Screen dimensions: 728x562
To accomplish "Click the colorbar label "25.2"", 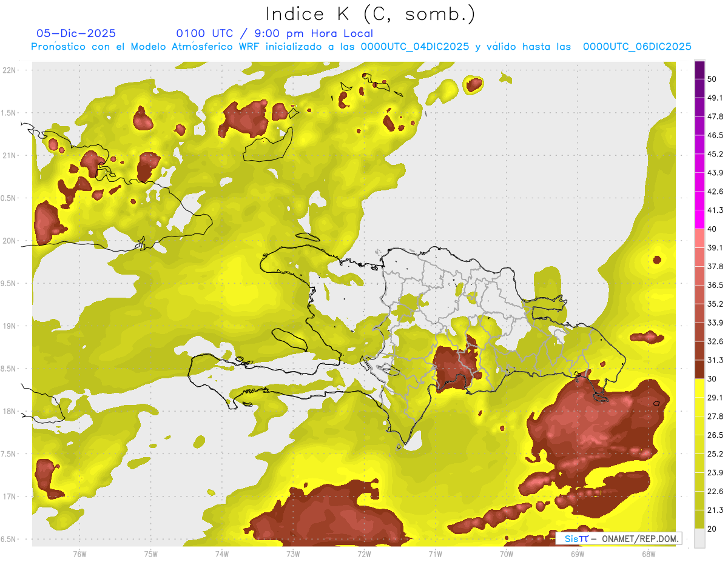I will click(x=715, y=454).
